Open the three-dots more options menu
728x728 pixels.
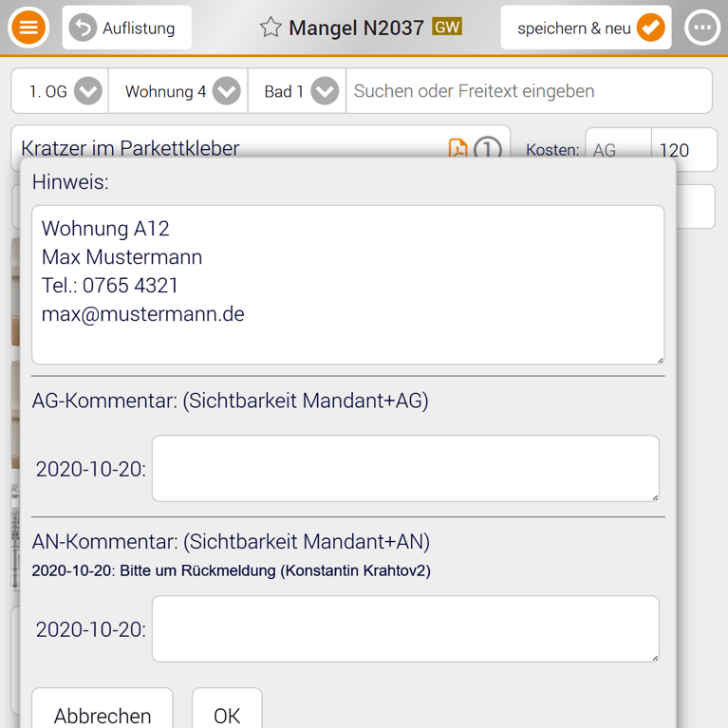click(702, 28)
